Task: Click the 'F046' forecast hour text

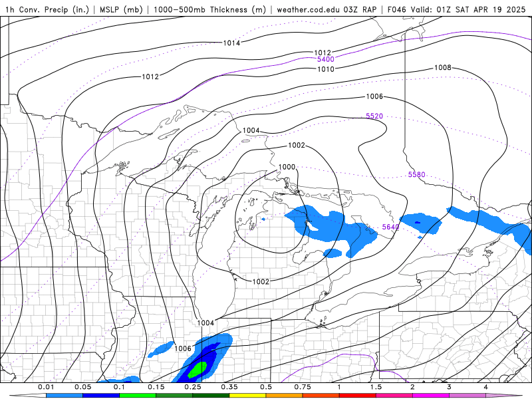Action: [397, 9]
